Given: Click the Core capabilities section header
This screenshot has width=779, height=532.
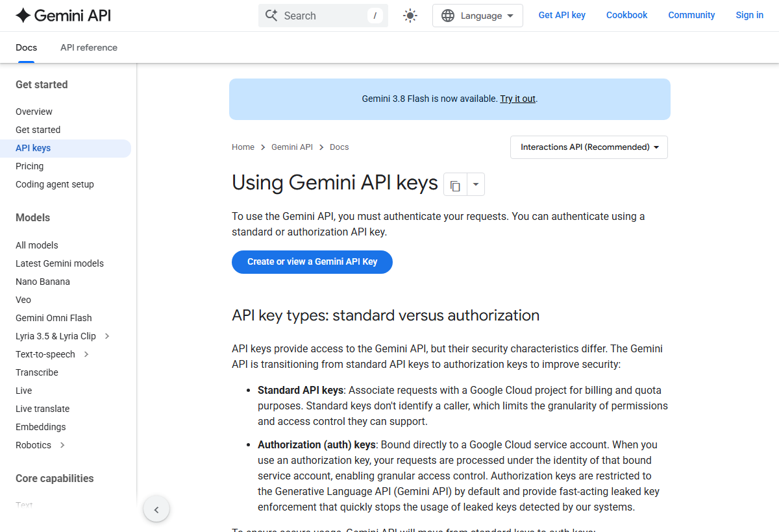Looking at the screenshot, I should click(55, 478).
